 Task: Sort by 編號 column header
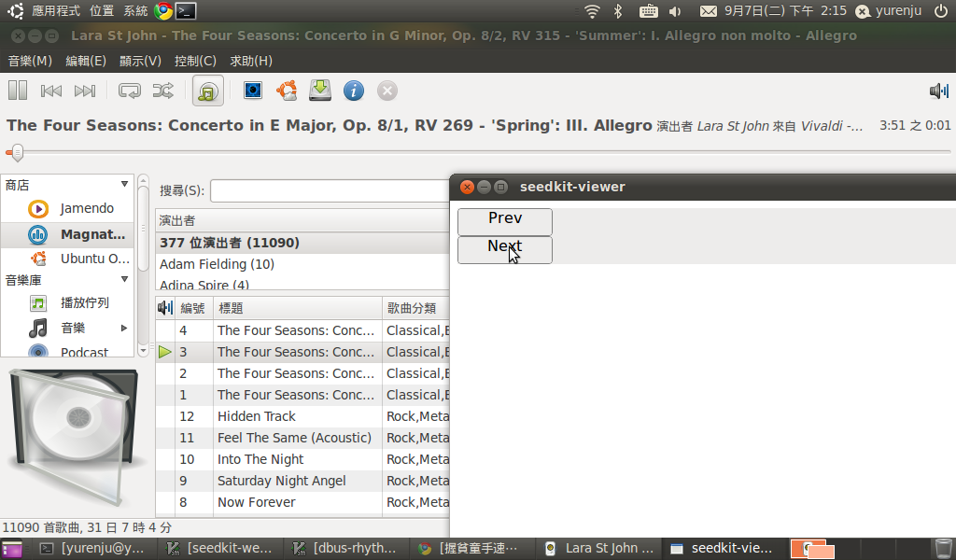(194, 308)
